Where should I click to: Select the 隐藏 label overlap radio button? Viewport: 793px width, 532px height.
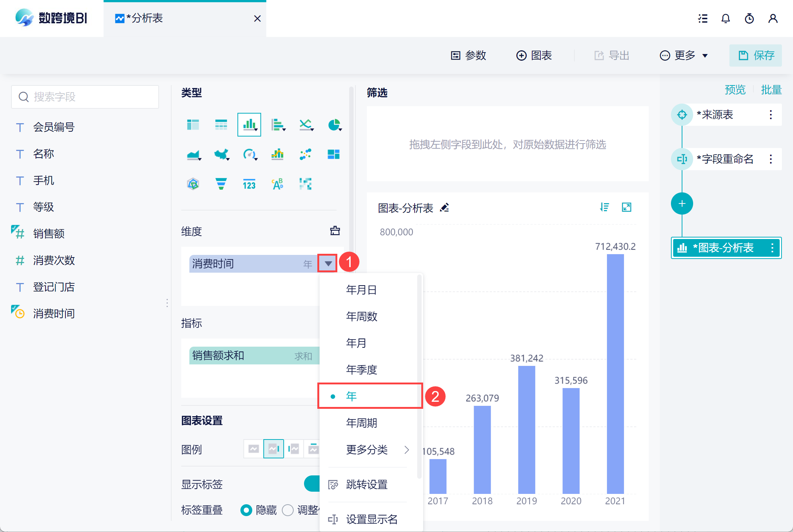pos(246,510)
